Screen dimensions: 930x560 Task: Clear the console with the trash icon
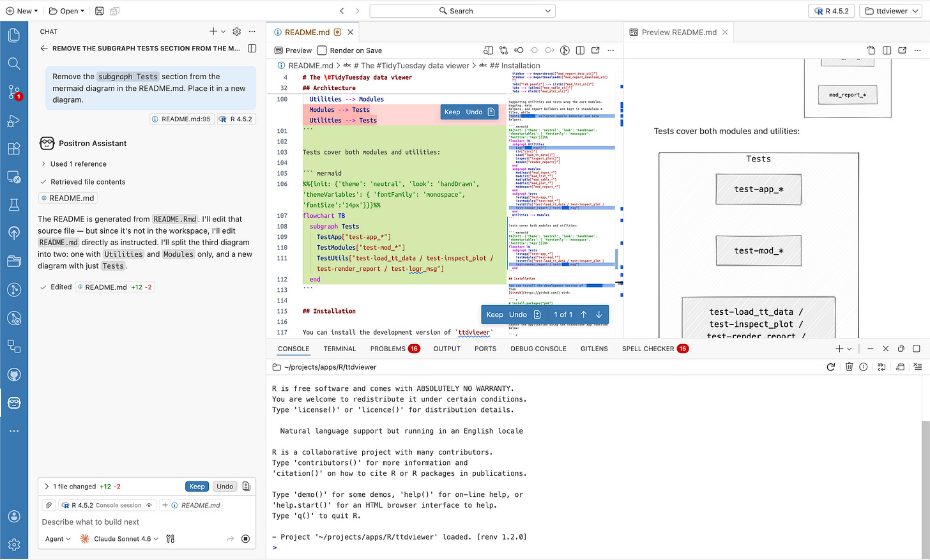click(x=849, y=367)
